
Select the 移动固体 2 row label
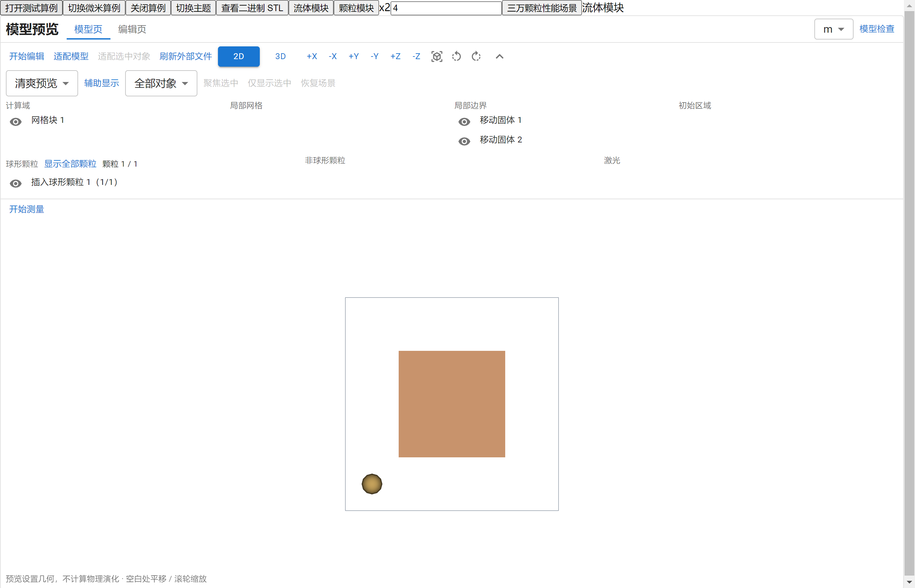pos(501,140)
